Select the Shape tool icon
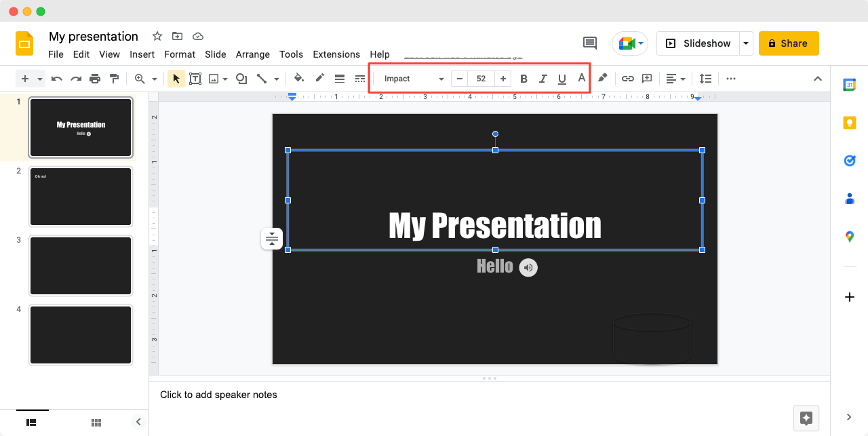868x436 pixels. pos(241,79)
